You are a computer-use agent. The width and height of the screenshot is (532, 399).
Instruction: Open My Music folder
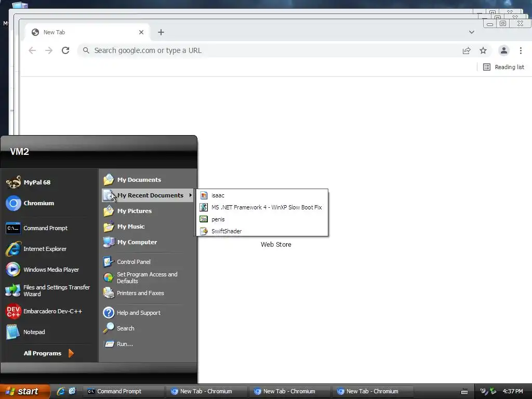point(124,227)
